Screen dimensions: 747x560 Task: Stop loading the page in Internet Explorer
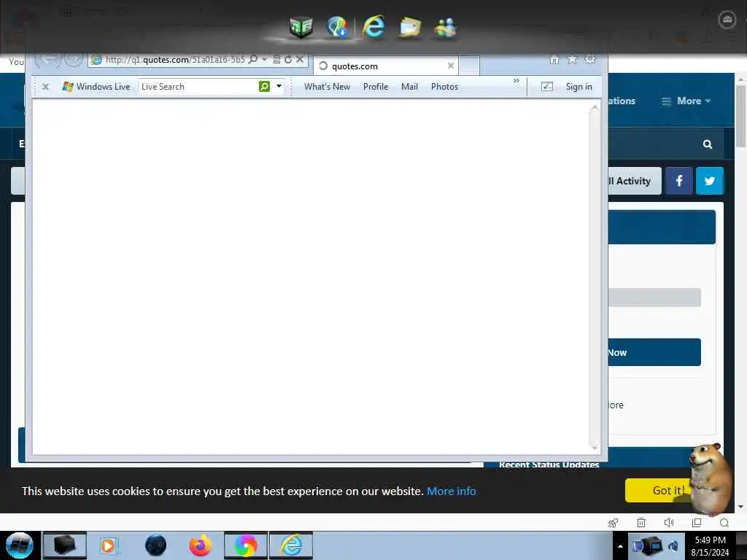click(300, 60)
